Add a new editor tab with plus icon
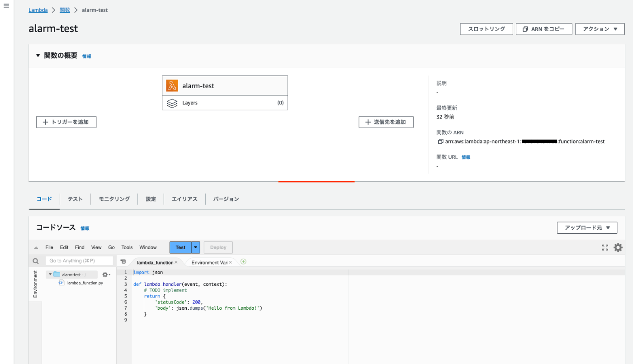Image resolution: width=633 pixels, height=364 pixels. coord(243,262)
